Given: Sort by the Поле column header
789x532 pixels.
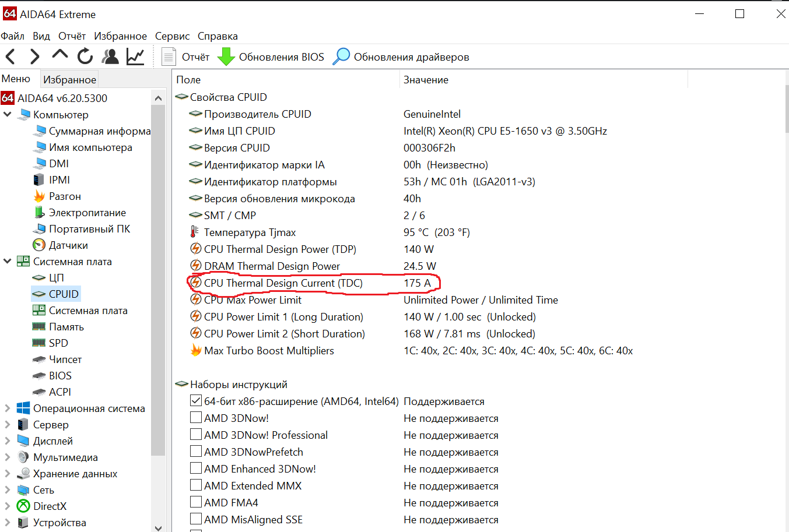Looking at the screenshot, I should [286, 80].
